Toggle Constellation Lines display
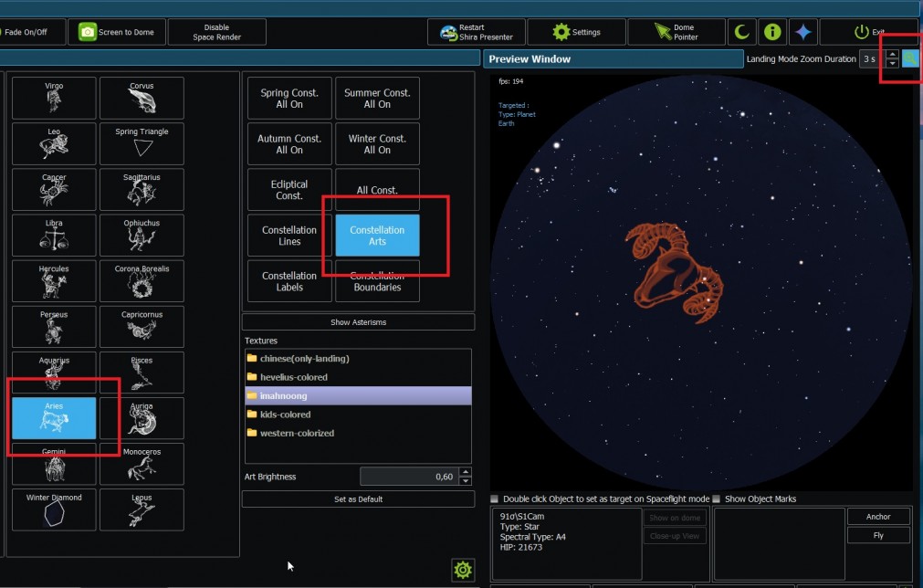This screenshot has width=923, height=588. click(x=289, y=236)
